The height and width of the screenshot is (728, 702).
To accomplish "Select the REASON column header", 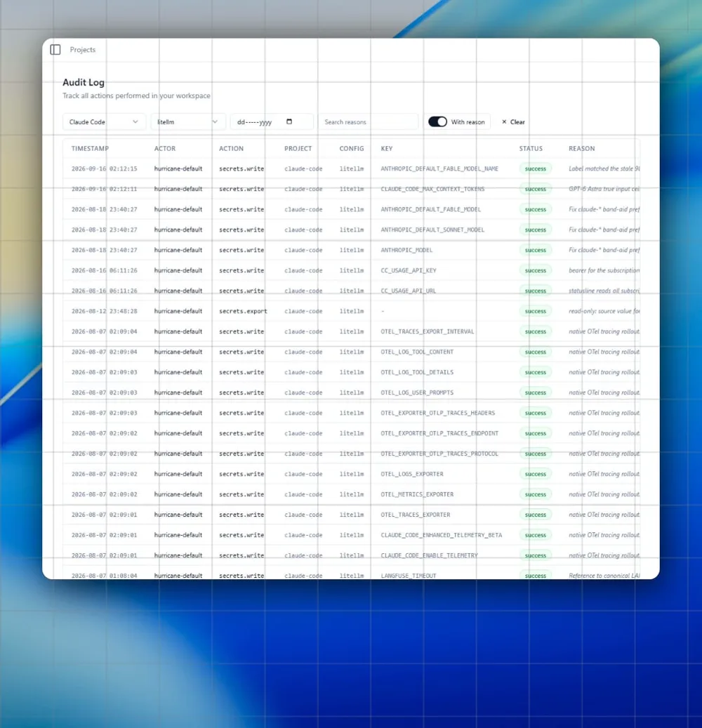I will [x=582, y=149].
